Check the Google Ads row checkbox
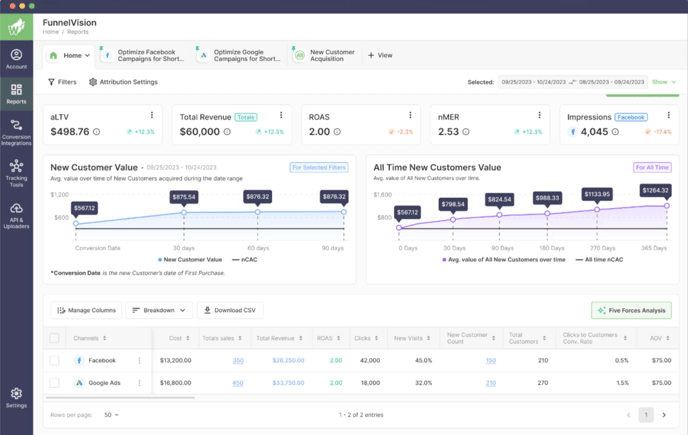Screen dimensions: 688x435 (x=54, y=383)
